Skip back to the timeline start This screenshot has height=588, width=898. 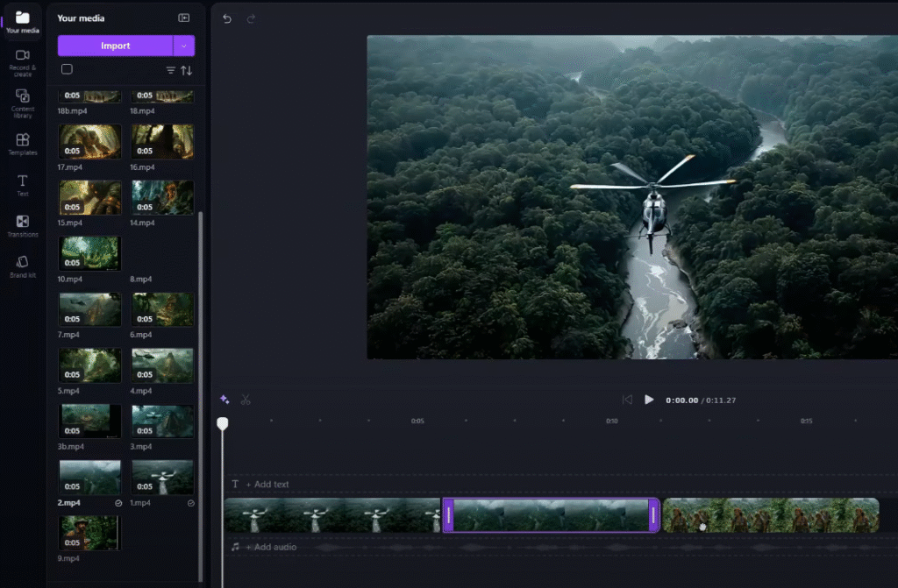tap(627, 400)
